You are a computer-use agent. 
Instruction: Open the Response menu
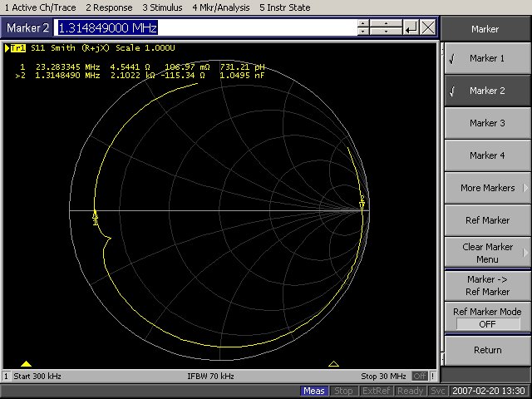tap(107, 7)
